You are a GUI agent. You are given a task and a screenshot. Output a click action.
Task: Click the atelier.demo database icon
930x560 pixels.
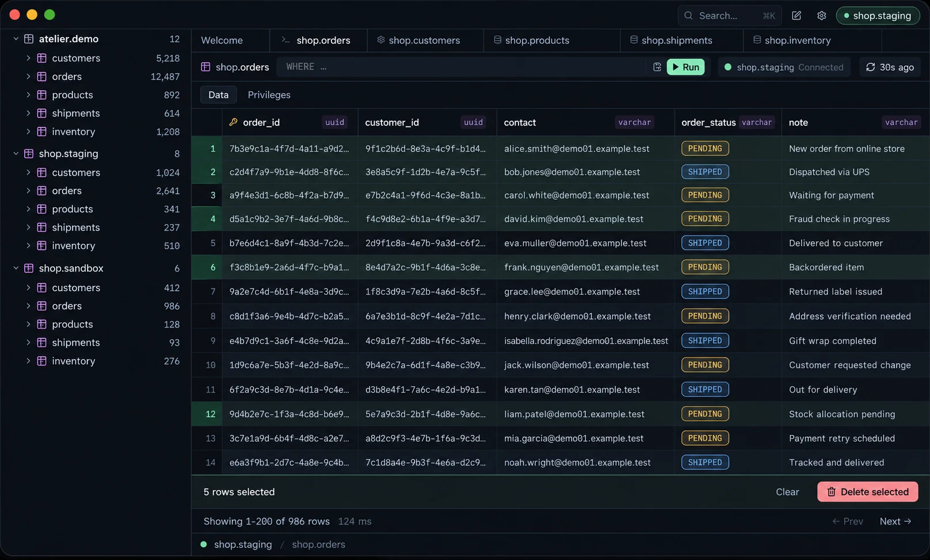coord(29,39)
